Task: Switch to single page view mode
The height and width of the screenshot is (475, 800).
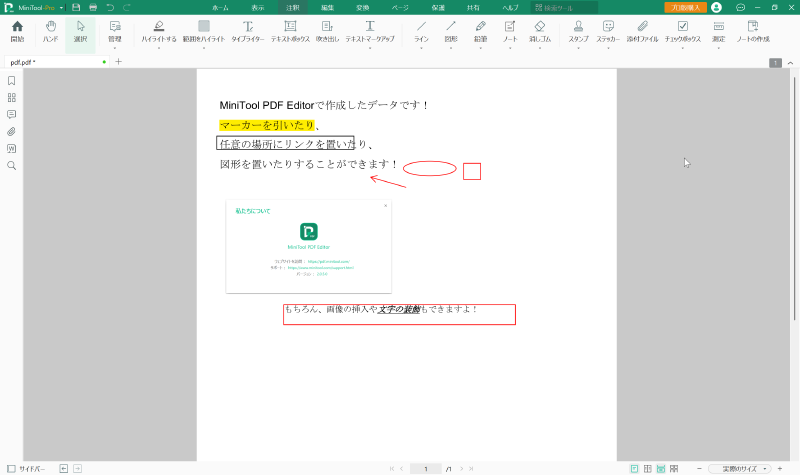Action: [634, 468]
